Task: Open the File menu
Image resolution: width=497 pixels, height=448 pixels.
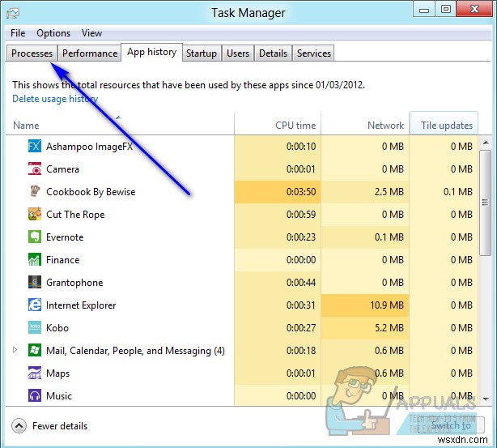Action: pyautogui.click(x=18, y=33)
